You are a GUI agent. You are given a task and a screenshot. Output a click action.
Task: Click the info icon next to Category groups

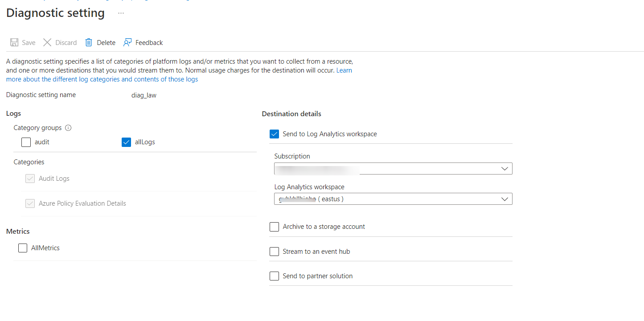(68, 128)
